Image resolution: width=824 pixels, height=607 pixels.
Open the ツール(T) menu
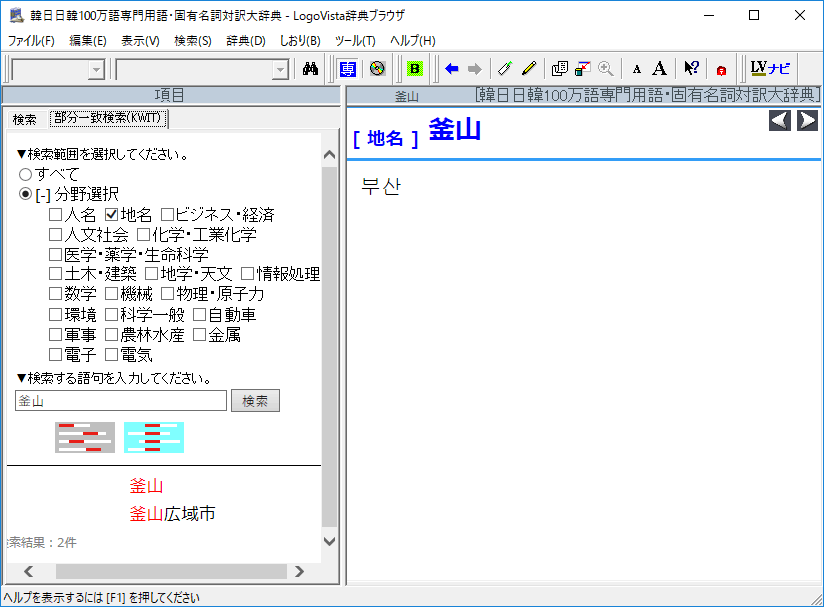(355, 40)
